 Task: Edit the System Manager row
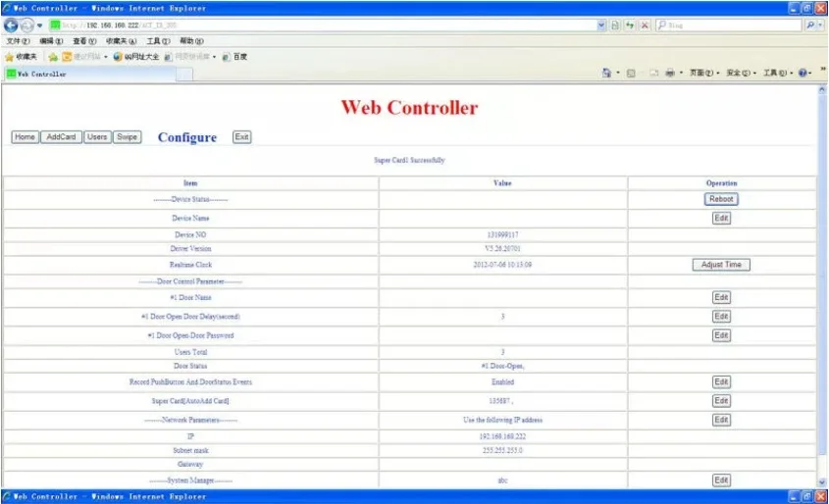pos(721,480)
